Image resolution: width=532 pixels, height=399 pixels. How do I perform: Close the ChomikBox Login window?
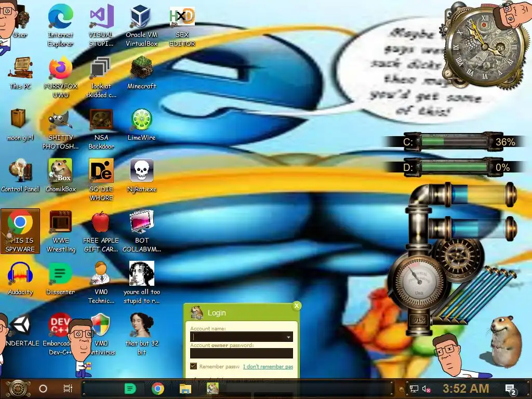297,305
